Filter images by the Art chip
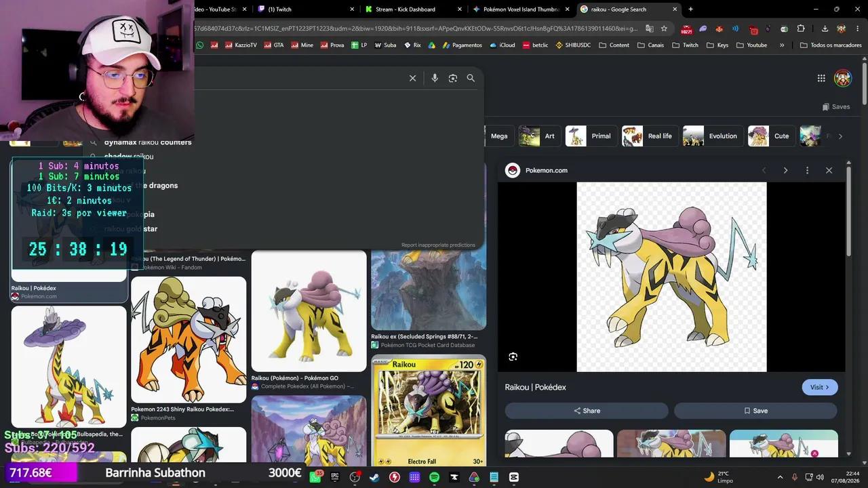This screenshot has width=868, height=488. [x=540, y=136]
